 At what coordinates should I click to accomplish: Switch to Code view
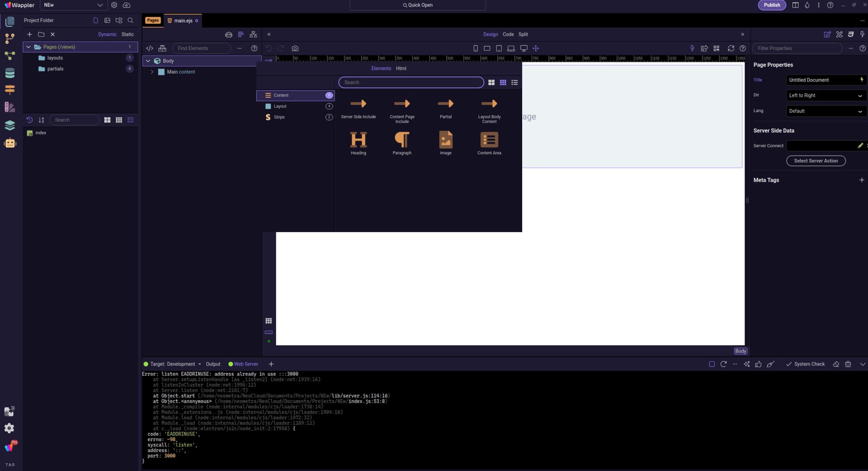[508, 34]
